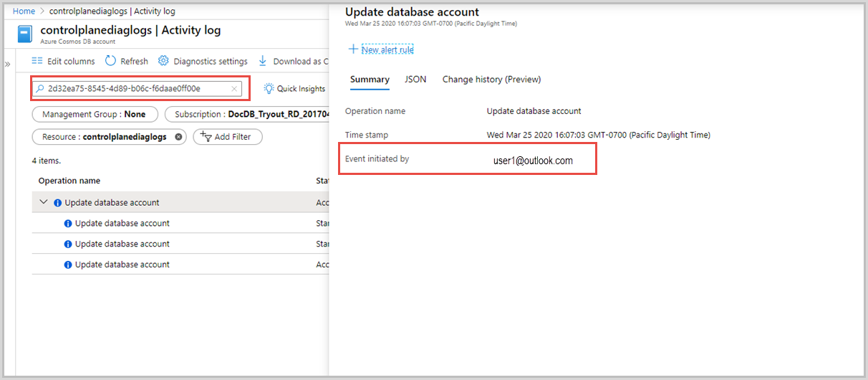Screen dimensions: 868x380
Task: Click the Add Filter button
Action: 228,136
